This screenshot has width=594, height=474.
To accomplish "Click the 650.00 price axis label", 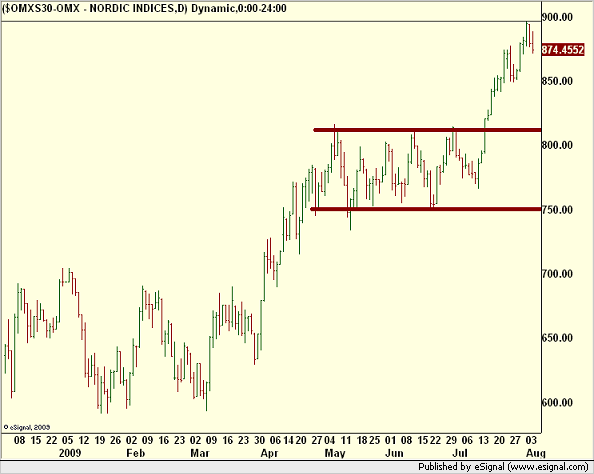I will pos(557,338).
